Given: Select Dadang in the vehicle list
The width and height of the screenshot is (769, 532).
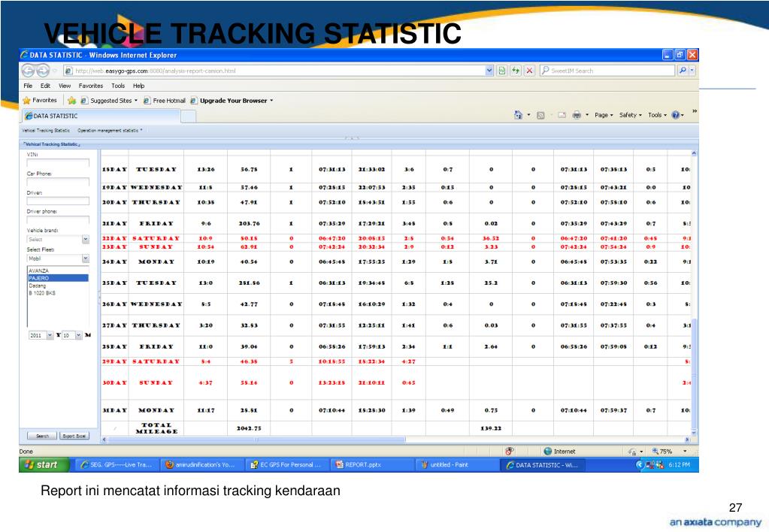Looking at the screenshot, I should [58, 286].
